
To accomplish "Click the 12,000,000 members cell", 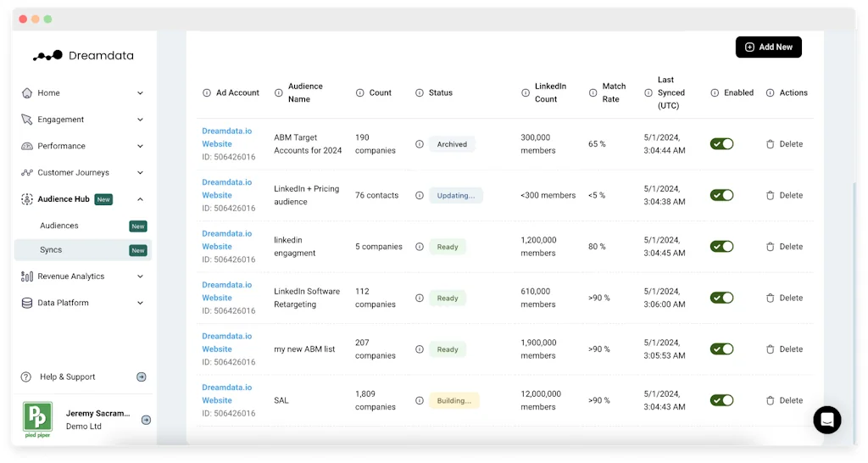I will (541, 400).
